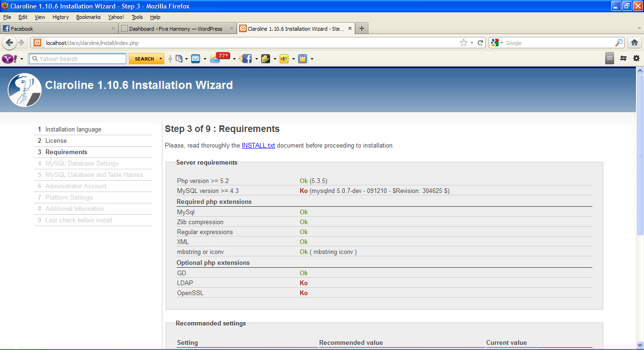Open the Yahoo! logo dropdown arrow
644x350 pixels.
coord(22,59)
